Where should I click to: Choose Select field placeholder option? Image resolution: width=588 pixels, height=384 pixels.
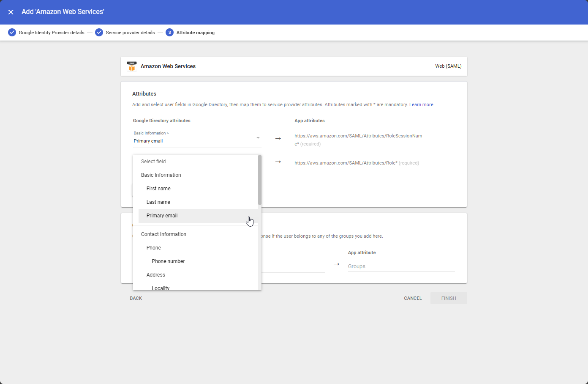(196, 162)
